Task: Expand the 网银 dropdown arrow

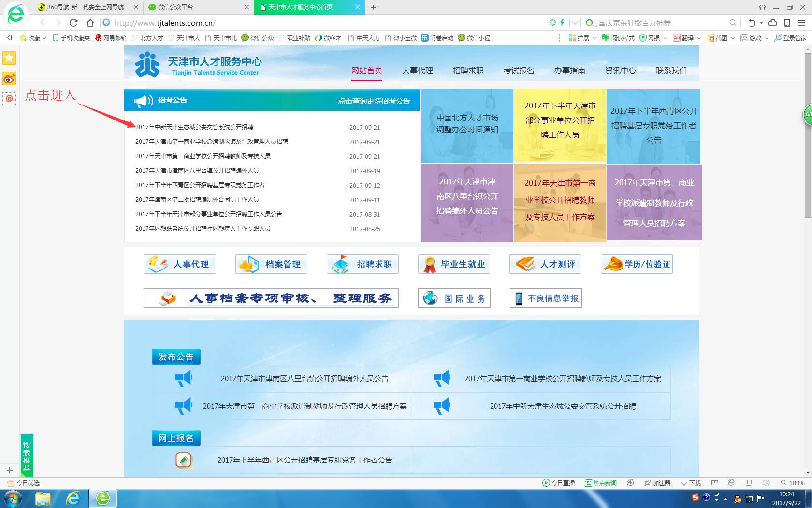Action: pyautogui.click(x=665, y=38)
